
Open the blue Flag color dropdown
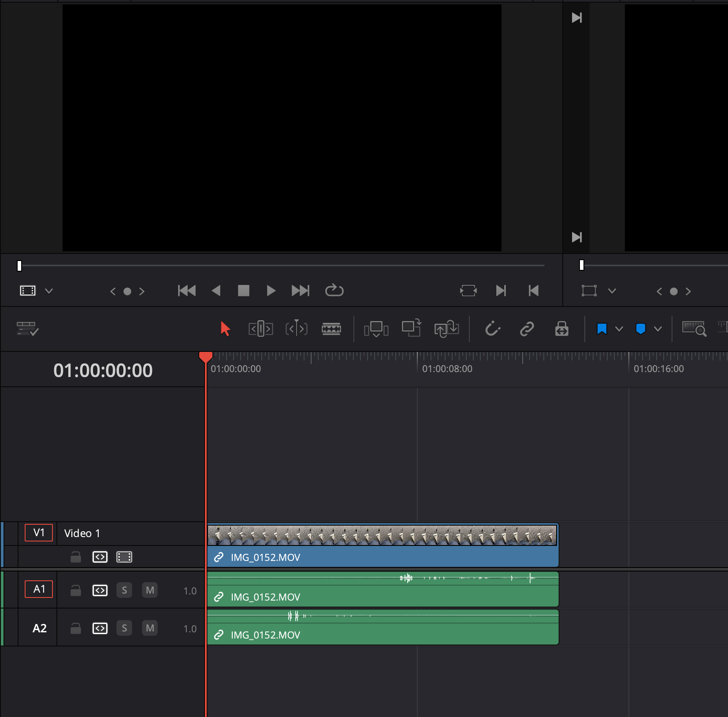point(619,329)
